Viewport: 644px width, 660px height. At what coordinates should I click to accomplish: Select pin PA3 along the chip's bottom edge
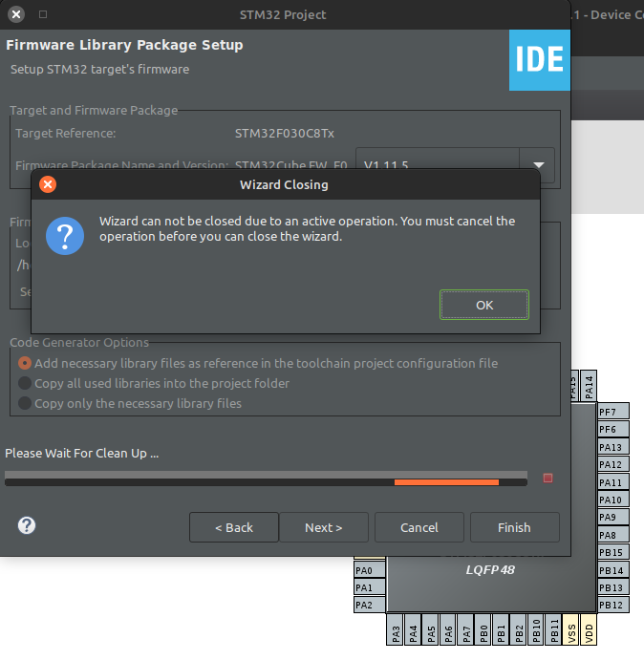(x=395, y=629)
